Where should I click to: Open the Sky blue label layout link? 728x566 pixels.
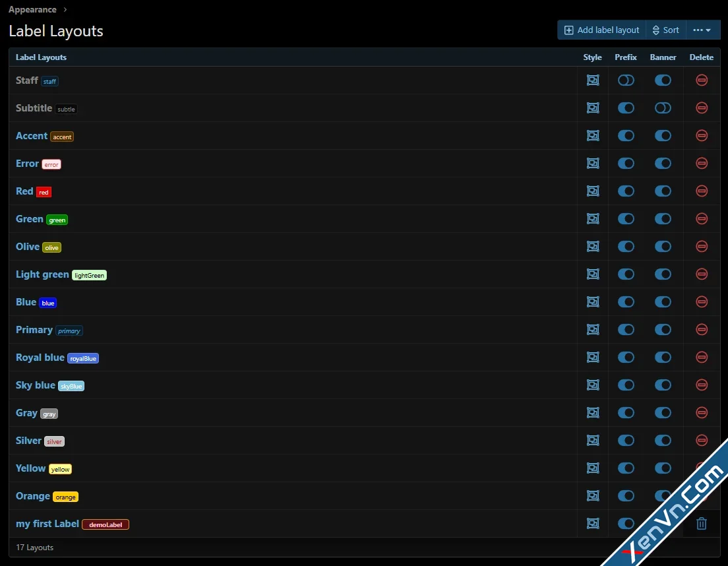35,385
